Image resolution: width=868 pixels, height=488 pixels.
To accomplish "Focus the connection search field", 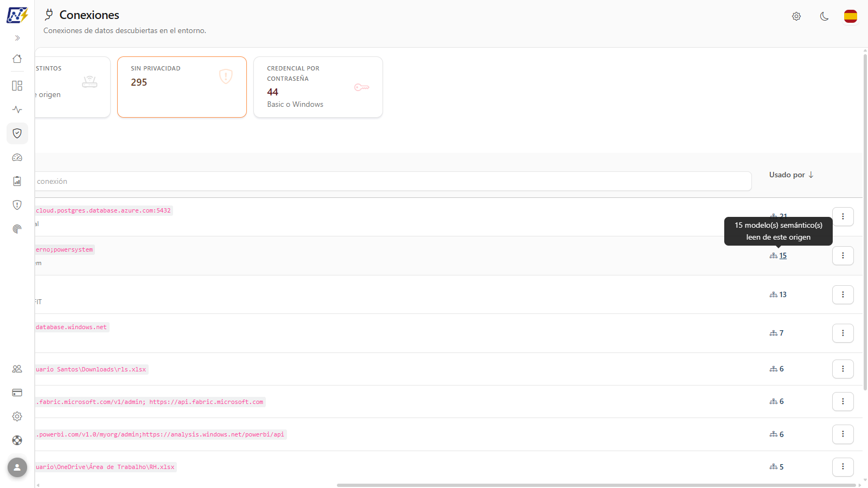I will point(393,181).
